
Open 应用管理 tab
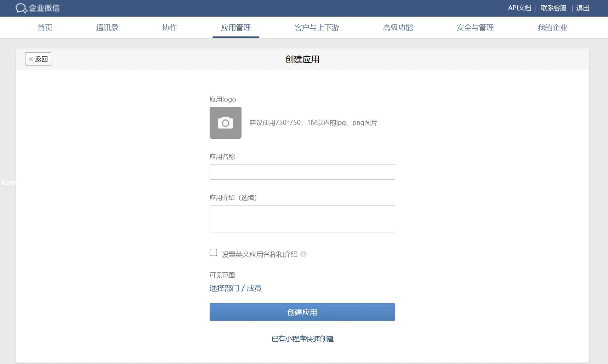(236, 28)
